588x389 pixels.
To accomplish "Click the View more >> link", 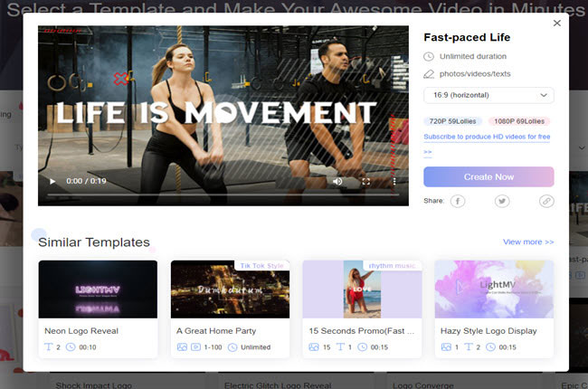I will tap(528, 242).
